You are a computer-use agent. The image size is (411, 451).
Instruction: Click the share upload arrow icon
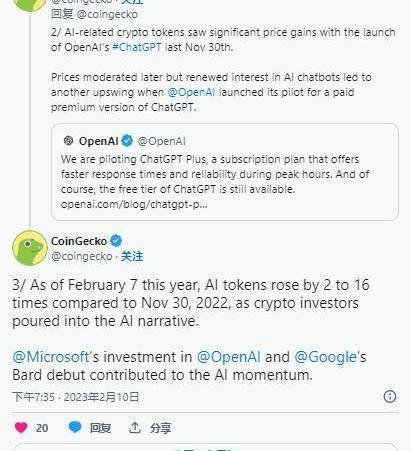[x=135, y=427]
